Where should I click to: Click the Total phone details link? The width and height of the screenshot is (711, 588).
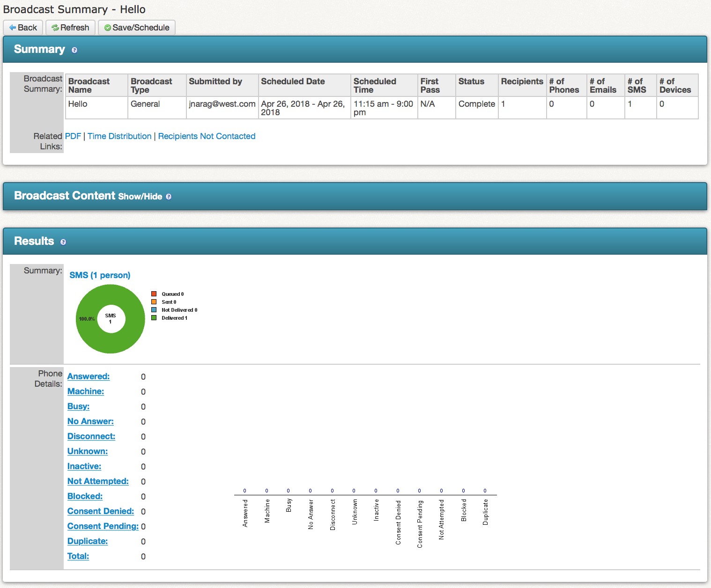78,556
